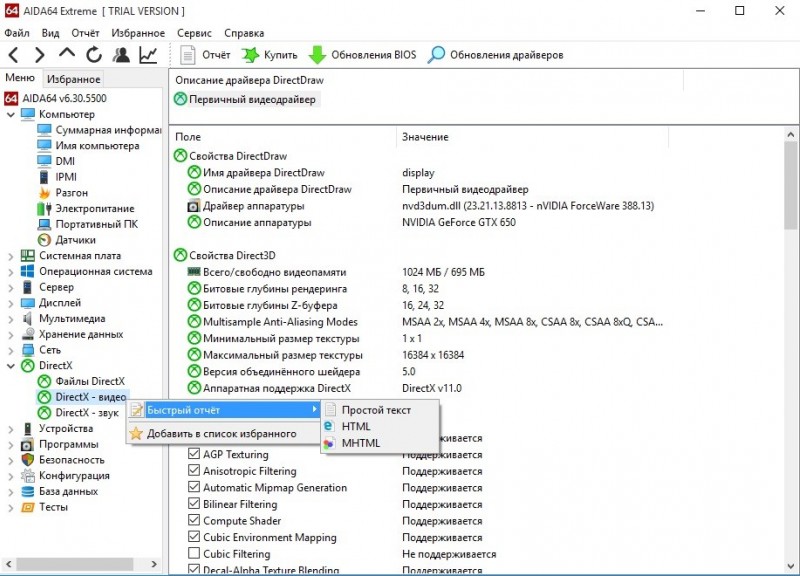Select Файлы DirectX tree item
Image resolution: width=800 pixels, height=576 pixels.
81,381
